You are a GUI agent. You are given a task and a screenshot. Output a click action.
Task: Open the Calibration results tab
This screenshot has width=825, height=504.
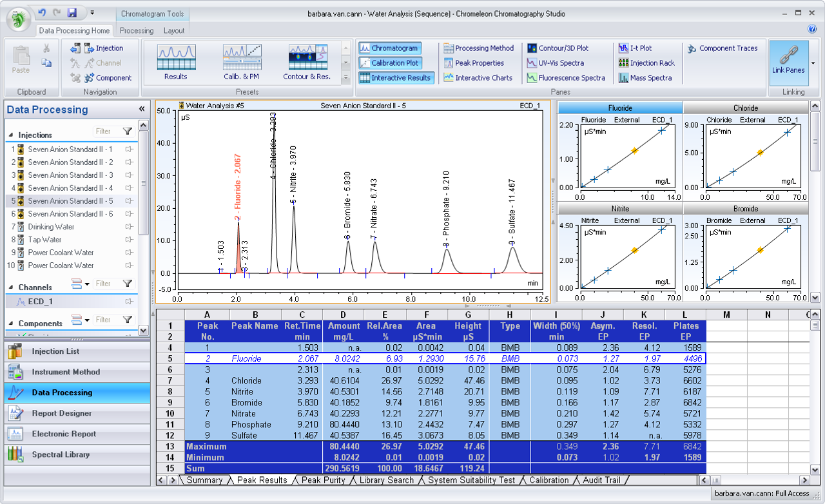549,480
